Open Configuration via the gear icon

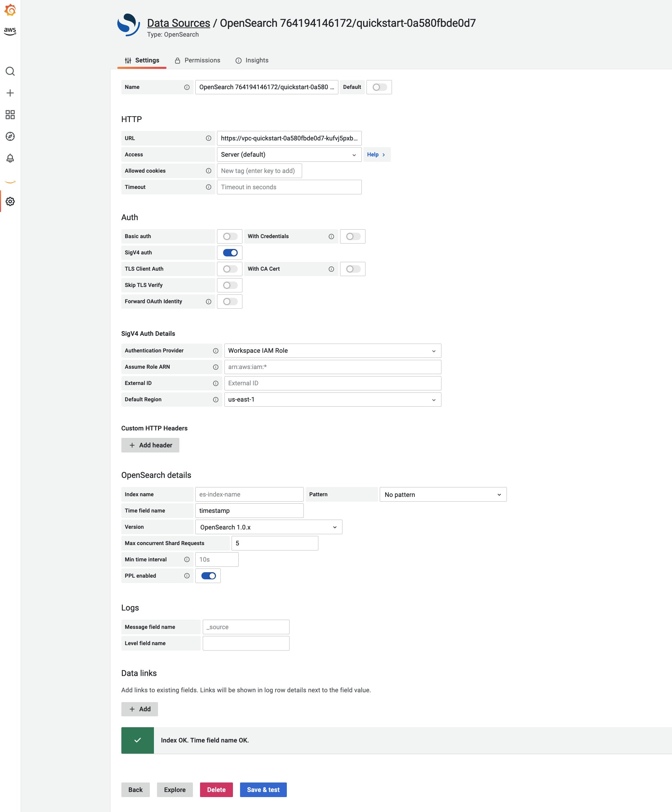pyautogui.click(x=11, y=201)
